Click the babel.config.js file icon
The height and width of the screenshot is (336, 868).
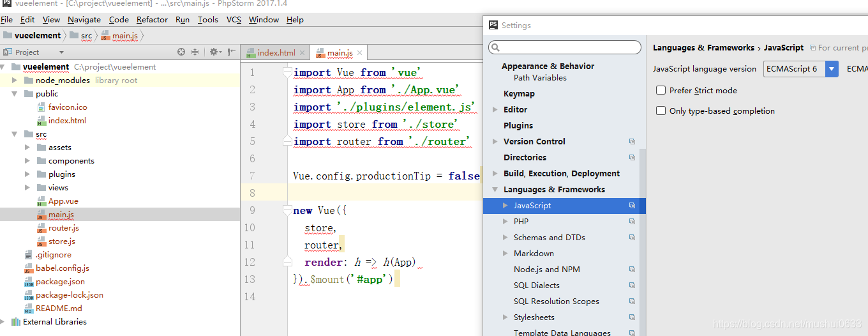[x=29, y=268]
